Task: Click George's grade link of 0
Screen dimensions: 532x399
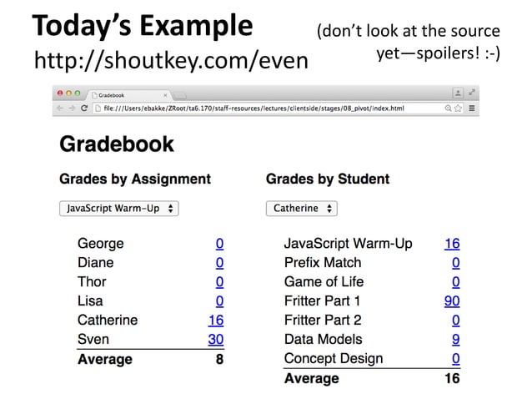Action: pyautogui.click(x=219, y=244)
